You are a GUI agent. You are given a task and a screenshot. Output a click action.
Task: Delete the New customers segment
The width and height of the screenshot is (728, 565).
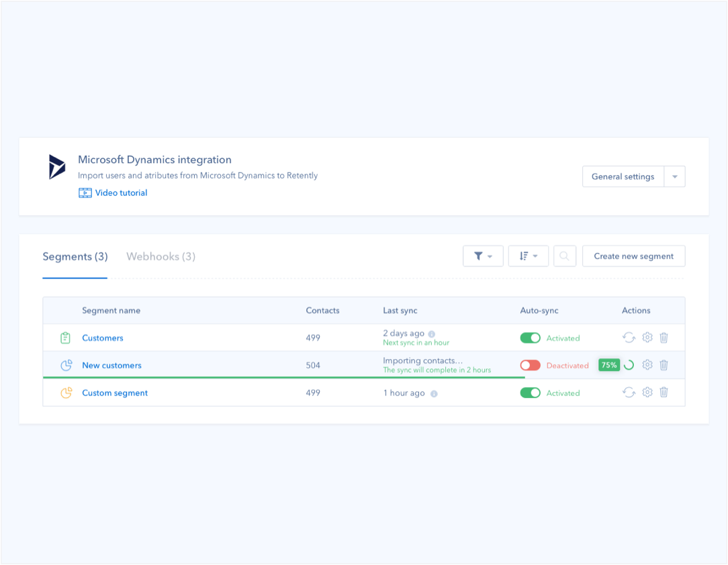point(664,365)
